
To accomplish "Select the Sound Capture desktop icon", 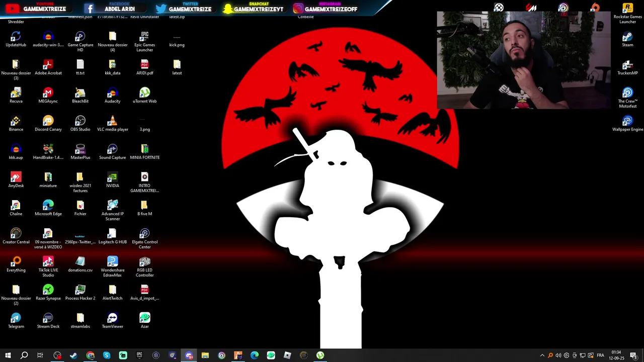I will point(112,152).
